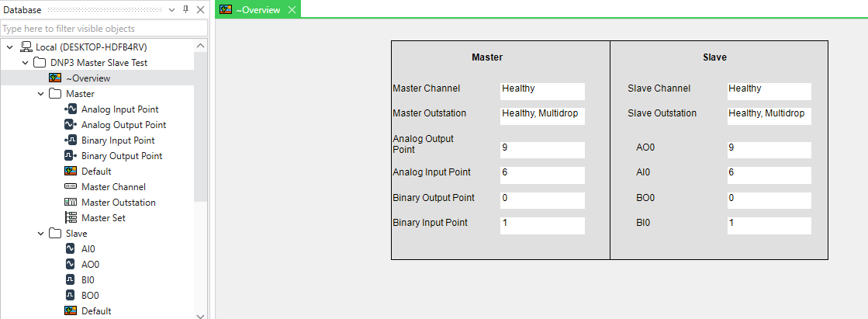Click the Default mimic icon under Slave
Screen dimensions: 868x319
pyautogui.click(x=71, y=310)
